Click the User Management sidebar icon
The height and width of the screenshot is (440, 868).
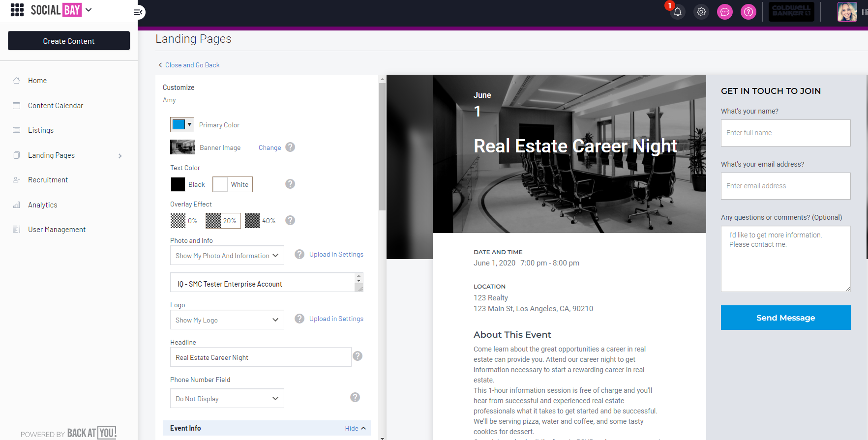(x=17, y=230)
